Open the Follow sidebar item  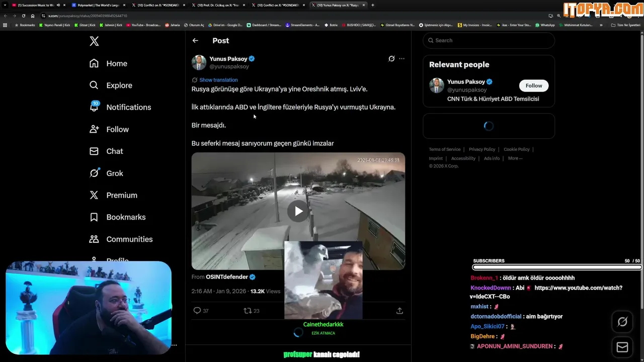(109, 129)
